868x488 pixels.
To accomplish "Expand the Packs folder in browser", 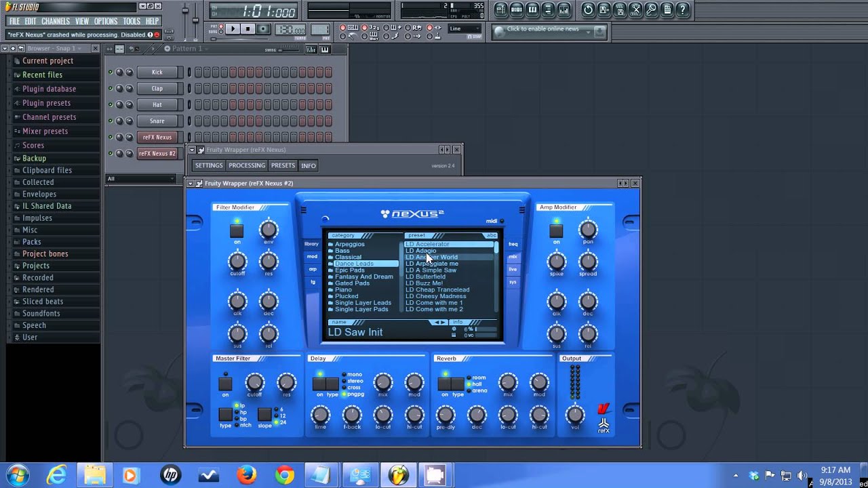I will (x=31, y=242).
